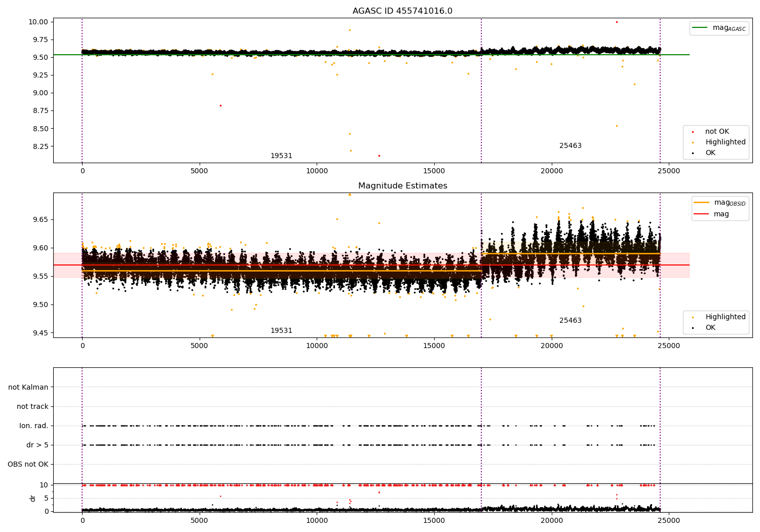Viewport: 760px width, 532px height.
Task: Click the red outlier point at magnitude 10.00
Action: [x=617, y=22]
